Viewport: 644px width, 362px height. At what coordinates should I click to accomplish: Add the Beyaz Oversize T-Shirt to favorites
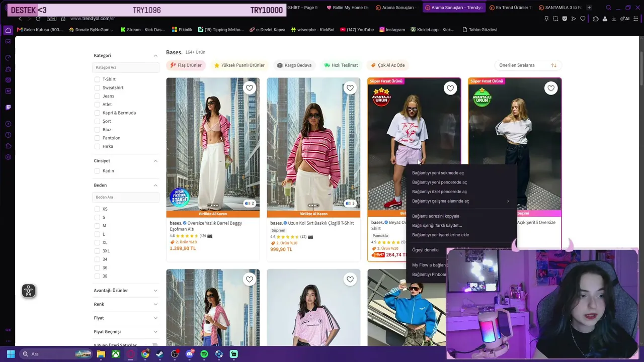tap(450, 88)
